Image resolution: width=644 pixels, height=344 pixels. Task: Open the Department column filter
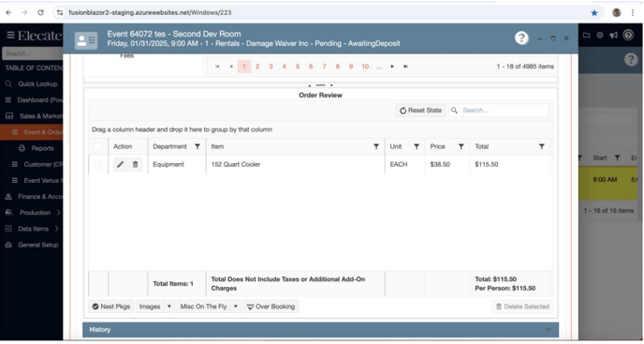click(198, 146)
